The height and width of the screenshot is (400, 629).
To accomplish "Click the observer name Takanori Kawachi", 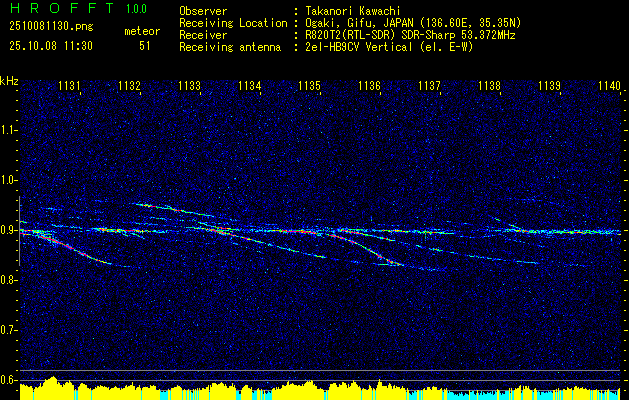I will [x=352, y=11].
